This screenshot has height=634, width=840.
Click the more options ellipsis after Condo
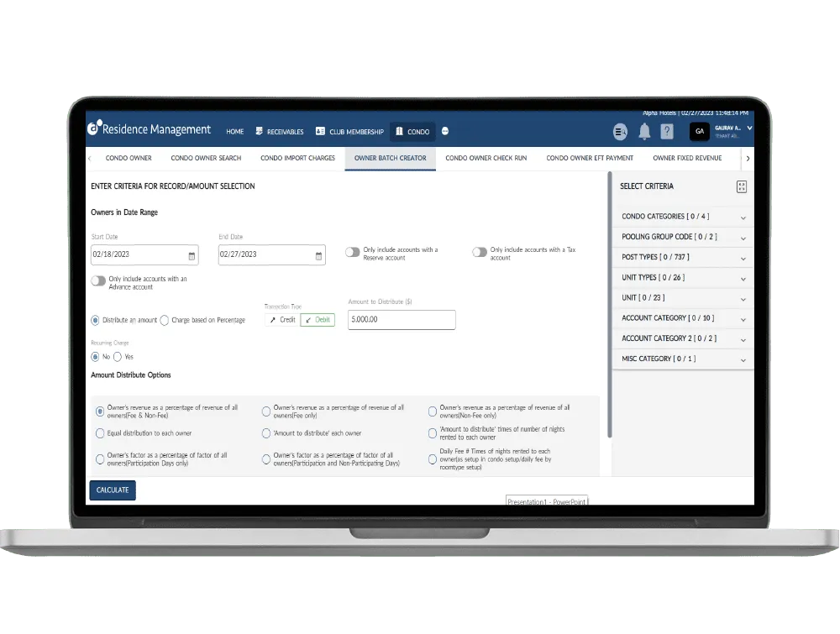tap(445, 132)
